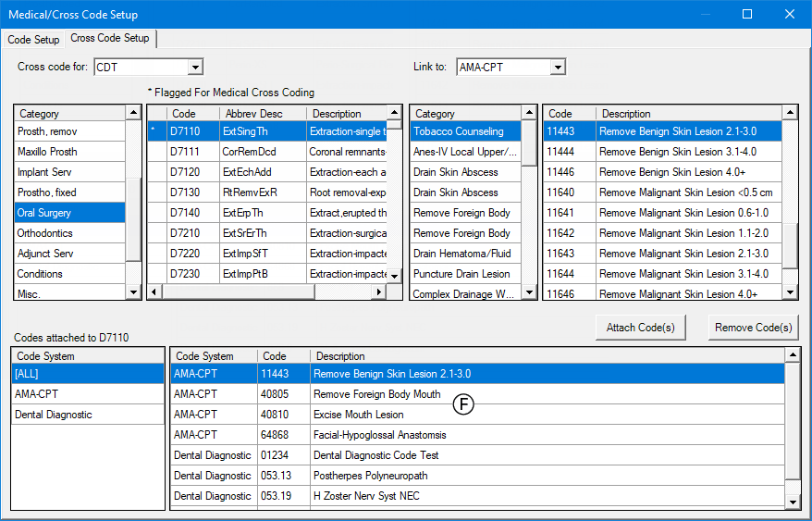Open the 'Cross code for' CDT dropdown
The width and height of the screenshot is (812, 521).
point(194,67)
